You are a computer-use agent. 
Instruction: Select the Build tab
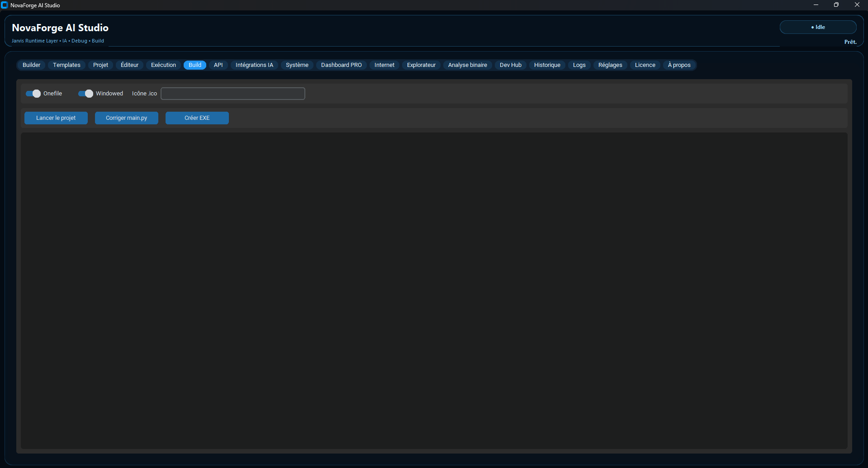tap(195, 65)
